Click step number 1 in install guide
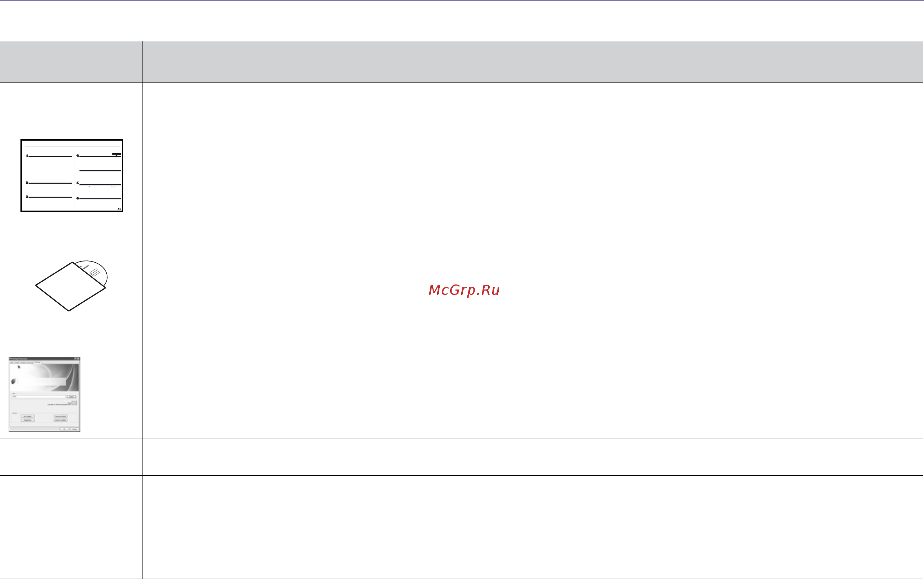This screenshot has height=579, width=924. click(x=27, y=156)
